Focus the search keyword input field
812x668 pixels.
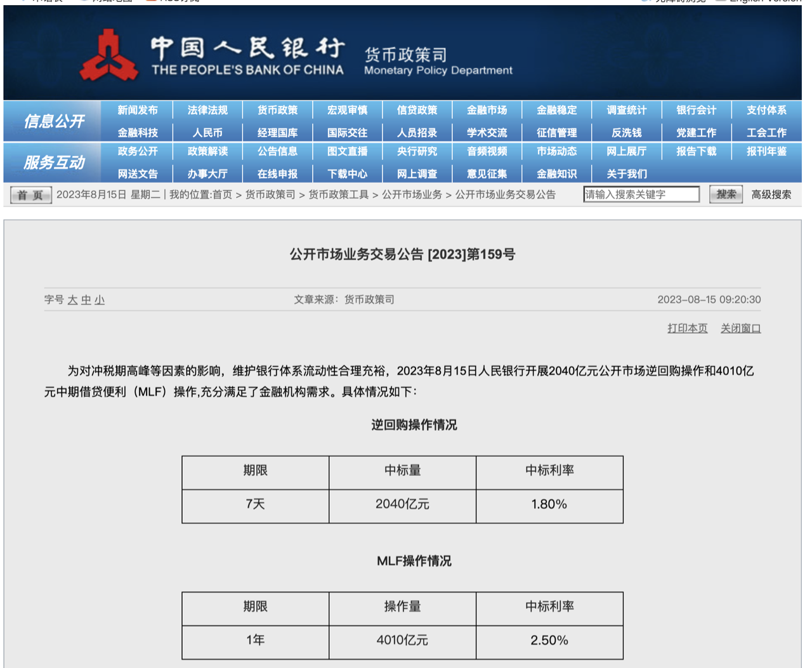click(641, 194)
